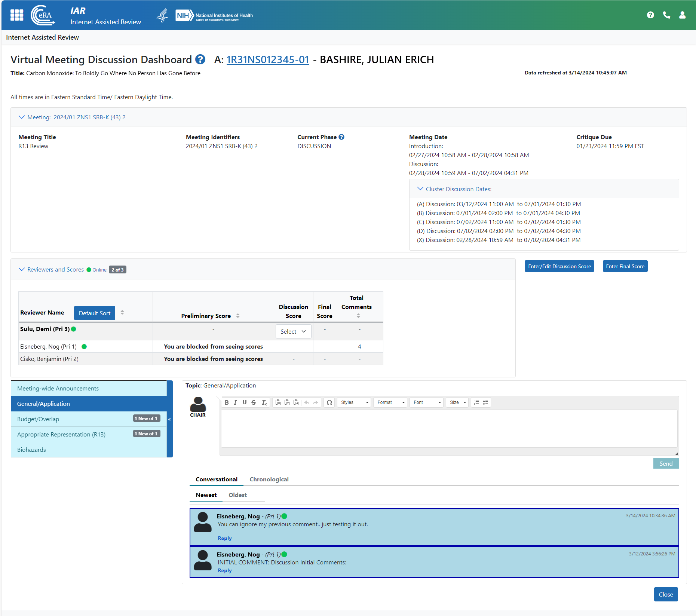Open the Size dropdown

point(457,402)
